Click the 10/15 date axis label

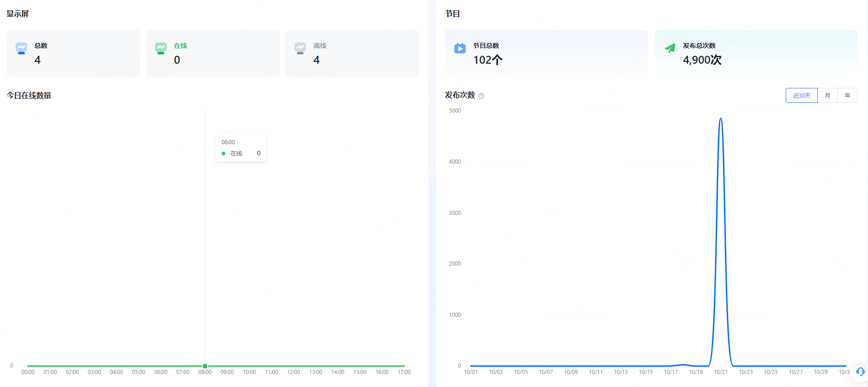click(645, 372)
